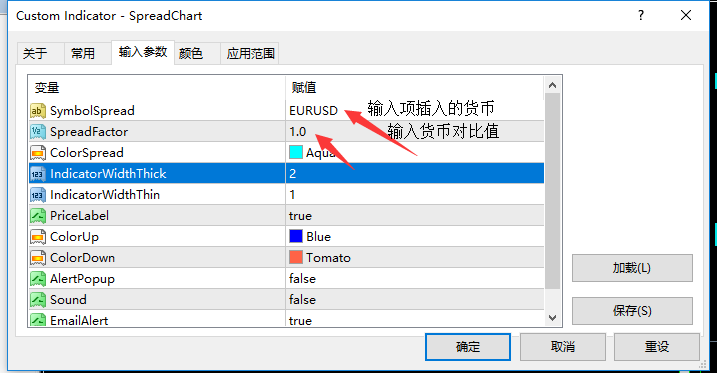Select the SymbolSpread variable name

pos(92,111)
